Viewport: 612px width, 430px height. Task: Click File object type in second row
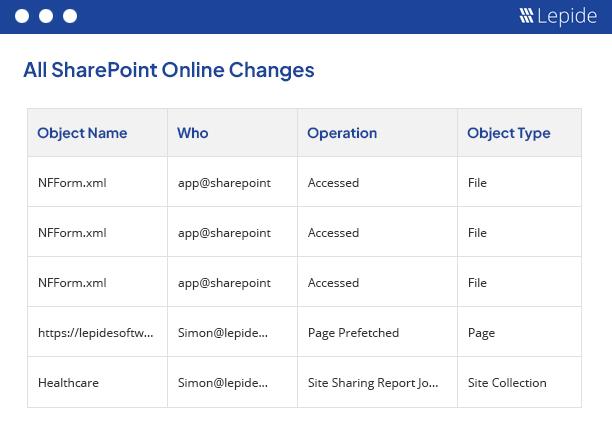(477, 233)
